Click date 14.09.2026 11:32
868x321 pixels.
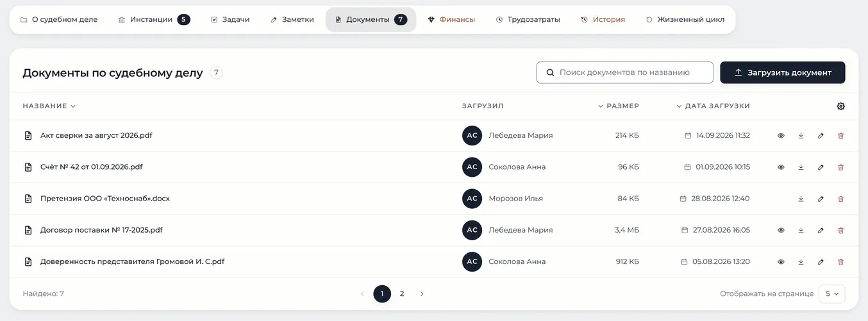click(x=723, y=136)
